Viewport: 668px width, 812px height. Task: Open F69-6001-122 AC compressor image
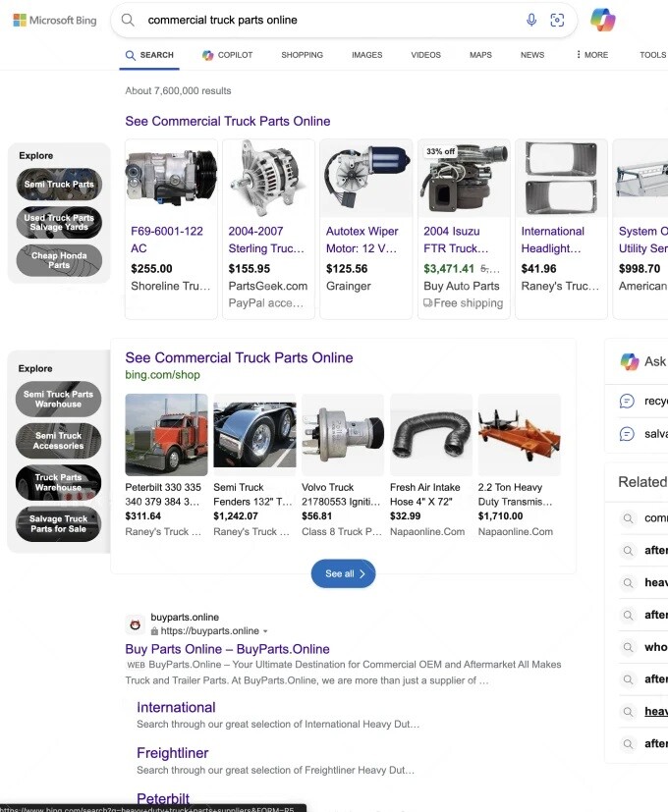tap(172, 178)
